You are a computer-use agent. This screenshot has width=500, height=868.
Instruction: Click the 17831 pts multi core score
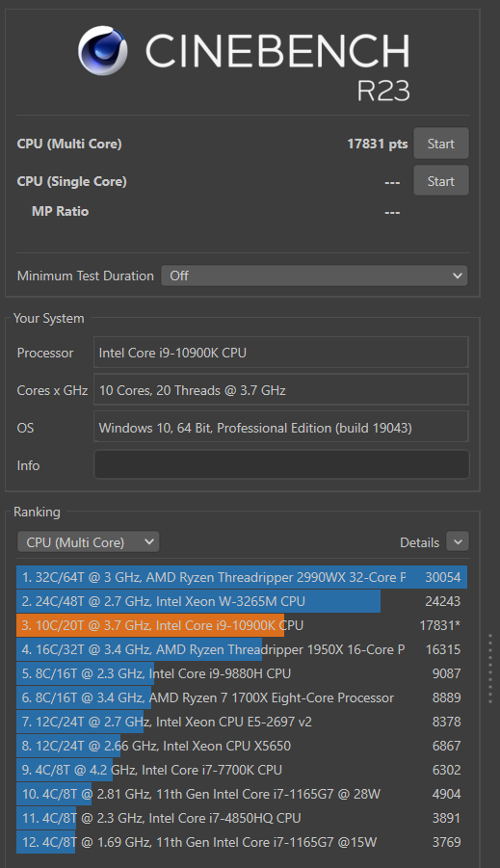coord(377,144)
